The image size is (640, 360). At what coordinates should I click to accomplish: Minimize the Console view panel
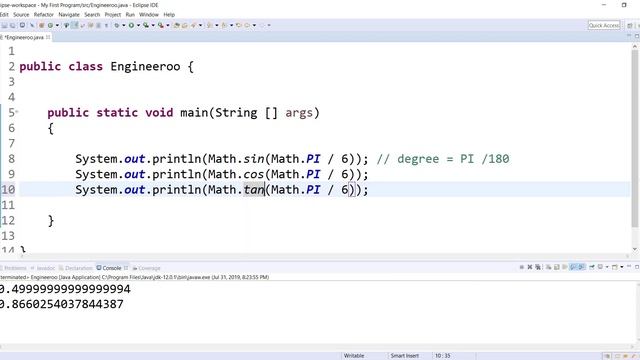(629, 266)
